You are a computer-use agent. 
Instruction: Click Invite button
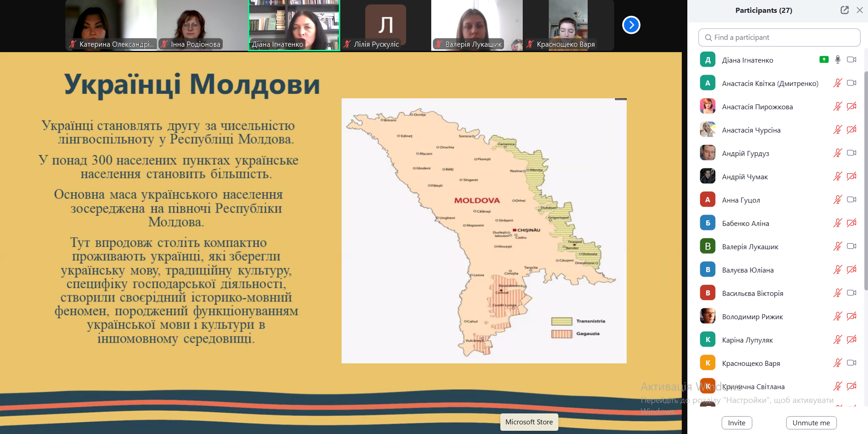736,423
